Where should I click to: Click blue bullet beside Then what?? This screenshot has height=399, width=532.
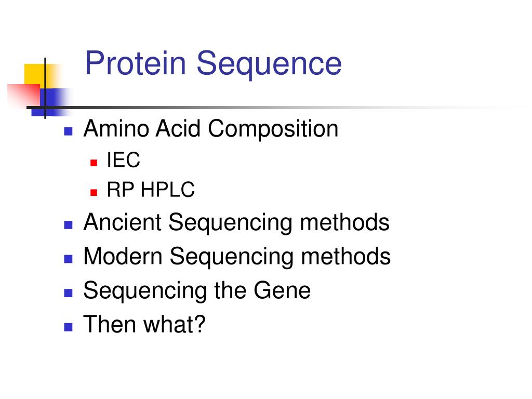(x=68, y=327)
